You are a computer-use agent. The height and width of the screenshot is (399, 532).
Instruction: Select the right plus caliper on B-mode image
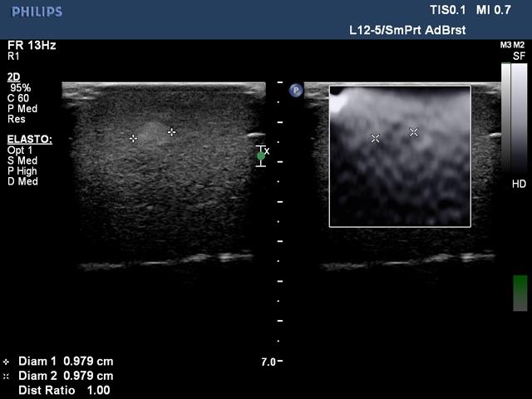tap(172, 132)
